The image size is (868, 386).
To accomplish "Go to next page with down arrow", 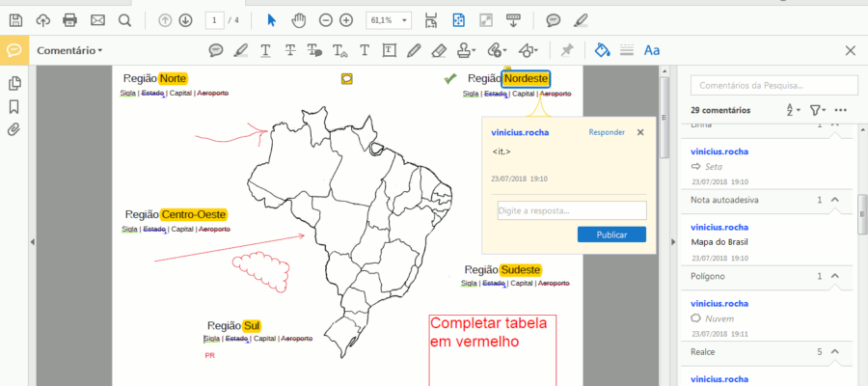I will (x=185, y=20).
